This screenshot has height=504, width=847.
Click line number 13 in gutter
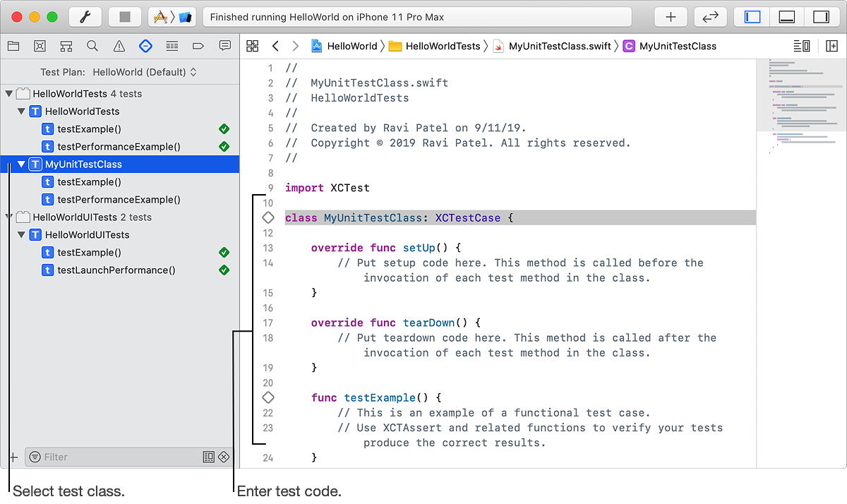coord(268,248)
